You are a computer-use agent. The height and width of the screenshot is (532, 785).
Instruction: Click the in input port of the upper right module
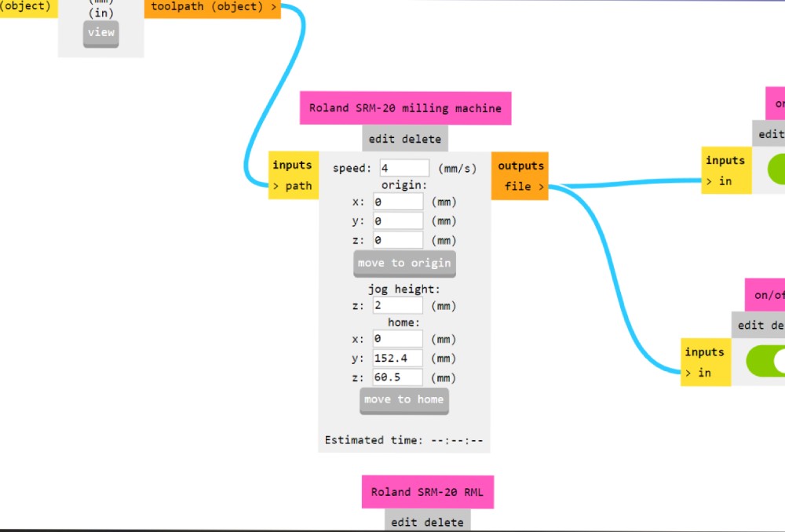click(x=721, y=182)
